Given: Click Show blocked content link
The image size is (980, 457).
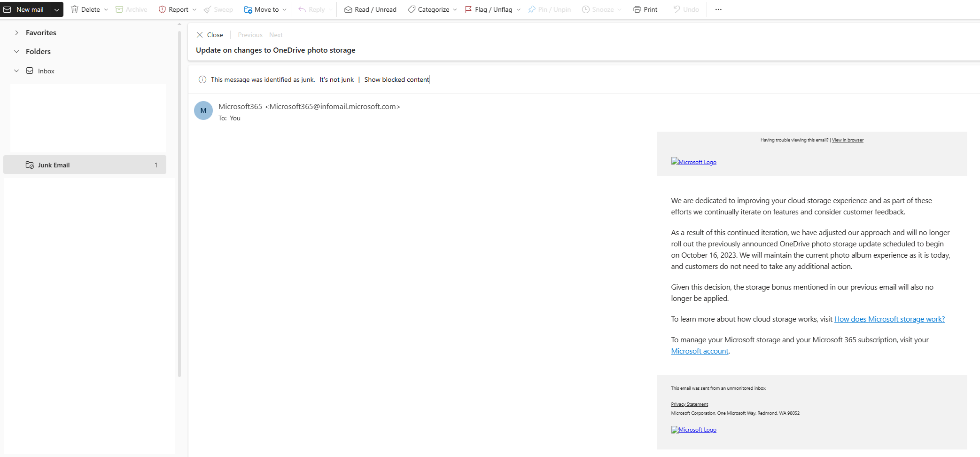Looking at the screenshot, I should (397, 79).
